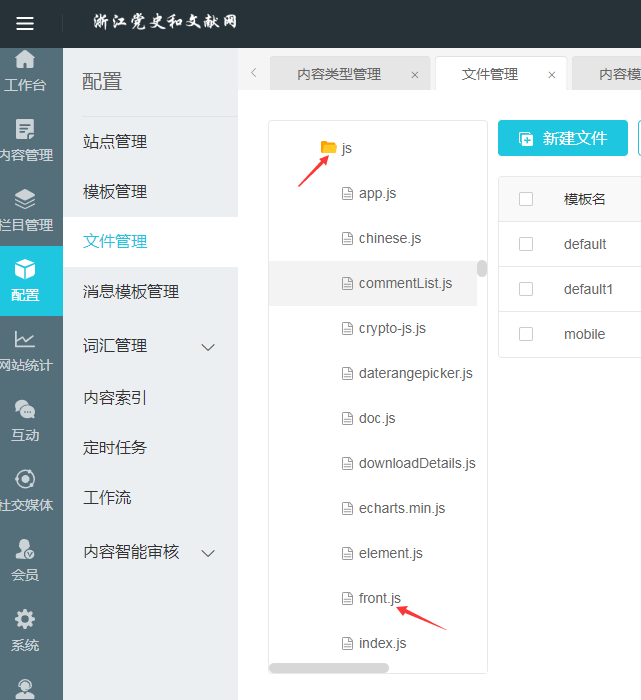Image resolution: width=641 pixels, height=700 pixels.
Task: Open 网站统计 chart icon
Action: [x=25, y=339]
